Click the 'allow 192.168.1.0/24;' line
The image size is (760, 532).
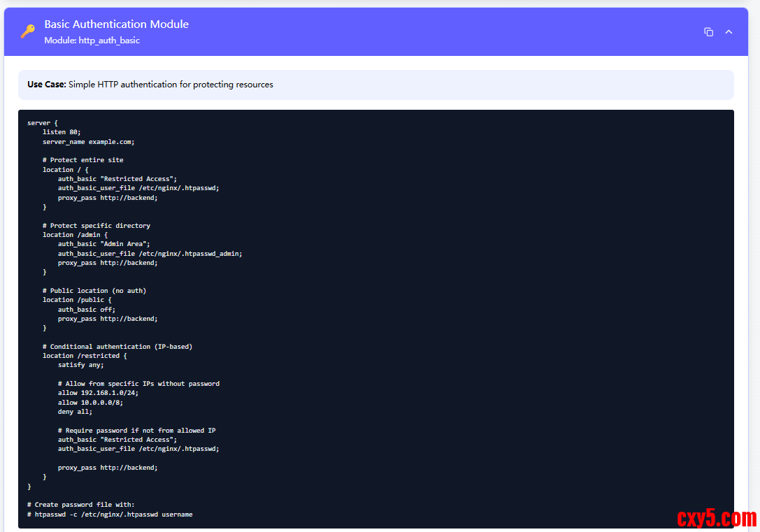click(x=98, y=393)
